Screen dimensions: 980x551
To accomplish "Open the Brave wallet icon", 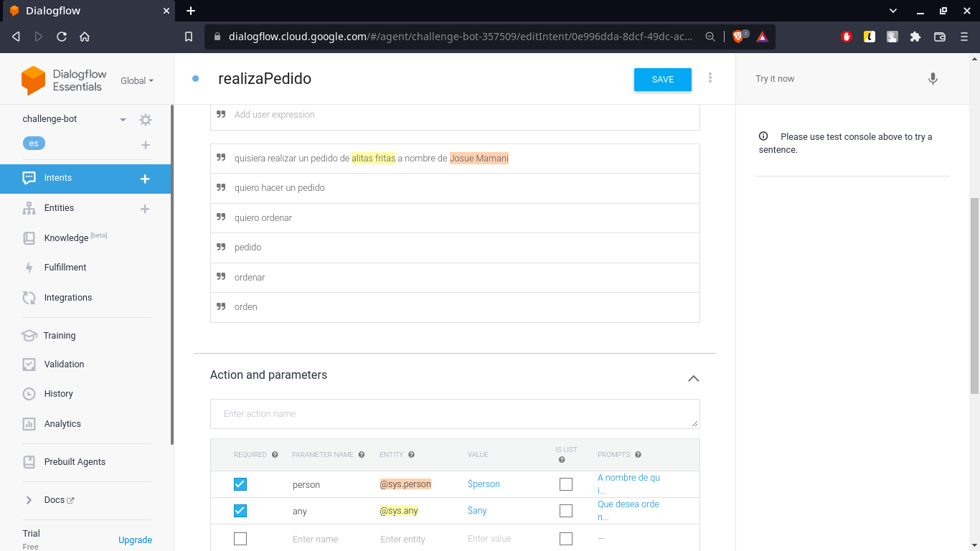I will tap(940, 37).
